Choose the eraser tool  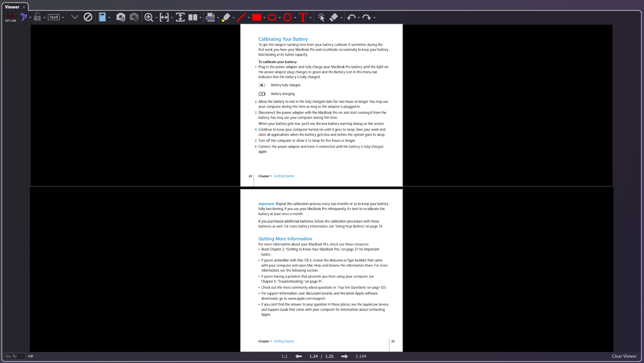pos(334,17)
